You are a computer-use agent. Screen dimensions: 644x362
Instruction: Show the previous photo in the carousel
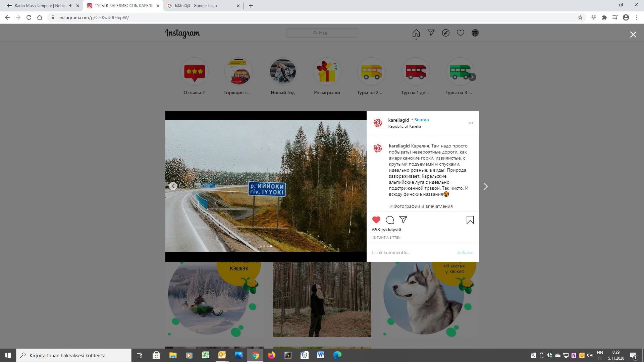(173, 186)
